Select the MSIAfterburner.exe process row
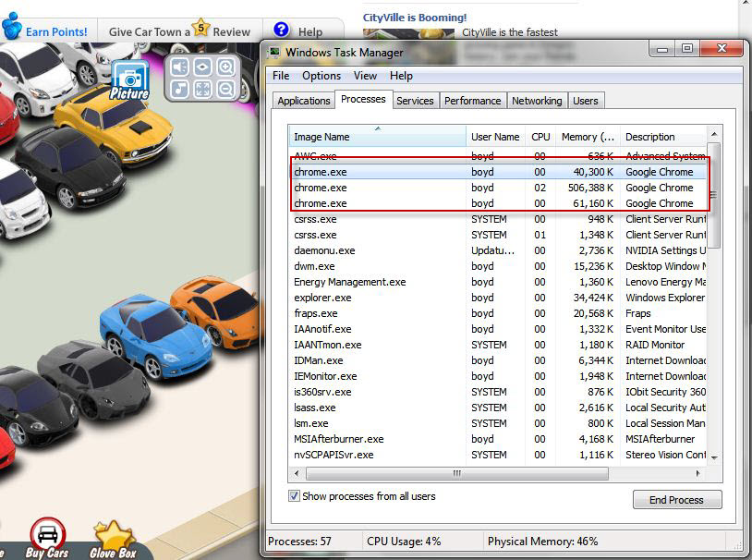This screenshot has width=752, height=560. pos(498,439)
